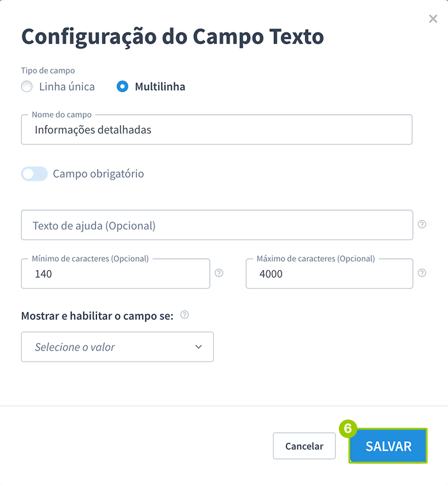Choose the Multilinha radio button

pyautogui.click(x=123, y=87)
